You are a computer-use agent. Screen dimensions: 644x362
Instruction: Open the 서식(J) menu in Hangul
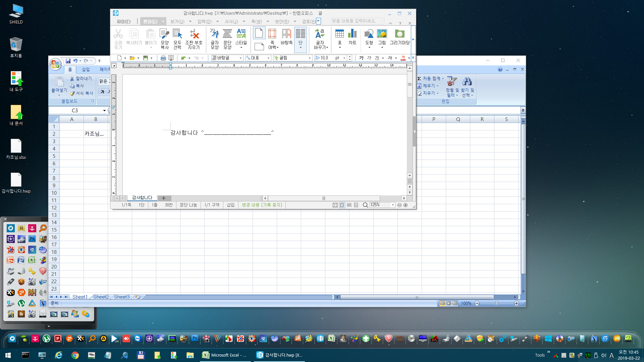click(231, 21)
